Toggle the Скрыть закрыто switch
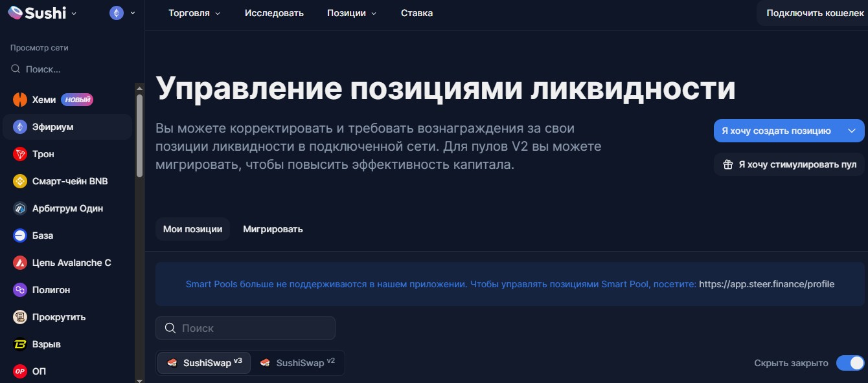This screenshot has width=868, height=383. (850, 363)
